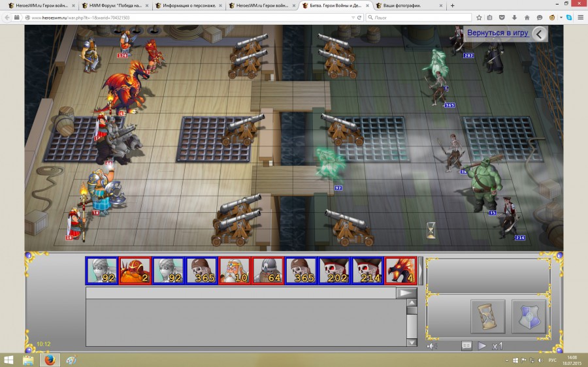588x367 pixels.
Task: Toggle the x1 replay speed
Action: (497, 346)
